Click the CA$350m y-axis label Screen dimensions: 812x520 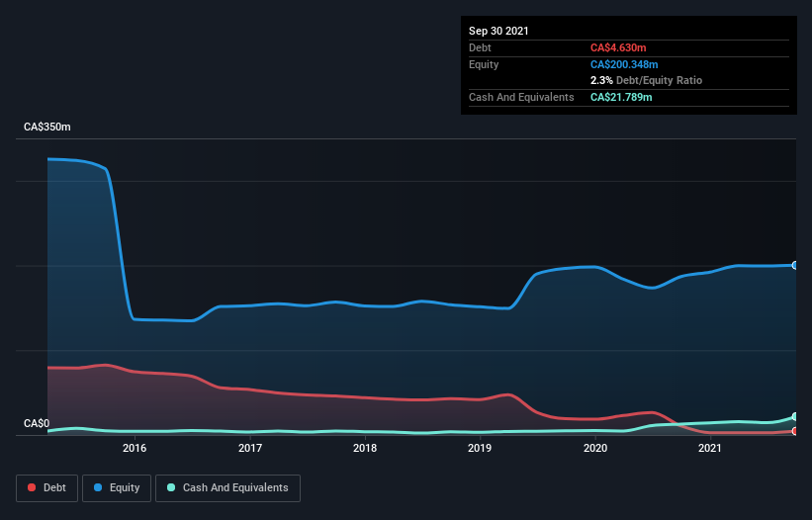tap(47, 127)
